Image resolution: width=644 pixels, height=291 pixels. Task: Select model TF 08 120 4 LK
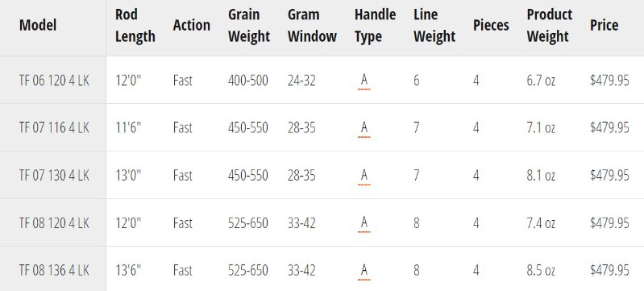point(54,223)
